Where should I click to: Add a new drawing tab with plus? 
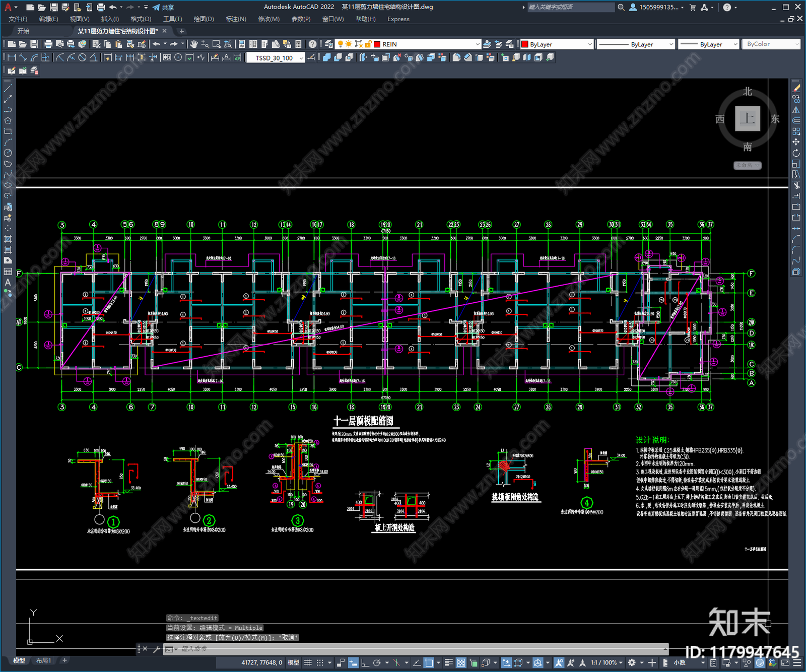coord(182,31)
